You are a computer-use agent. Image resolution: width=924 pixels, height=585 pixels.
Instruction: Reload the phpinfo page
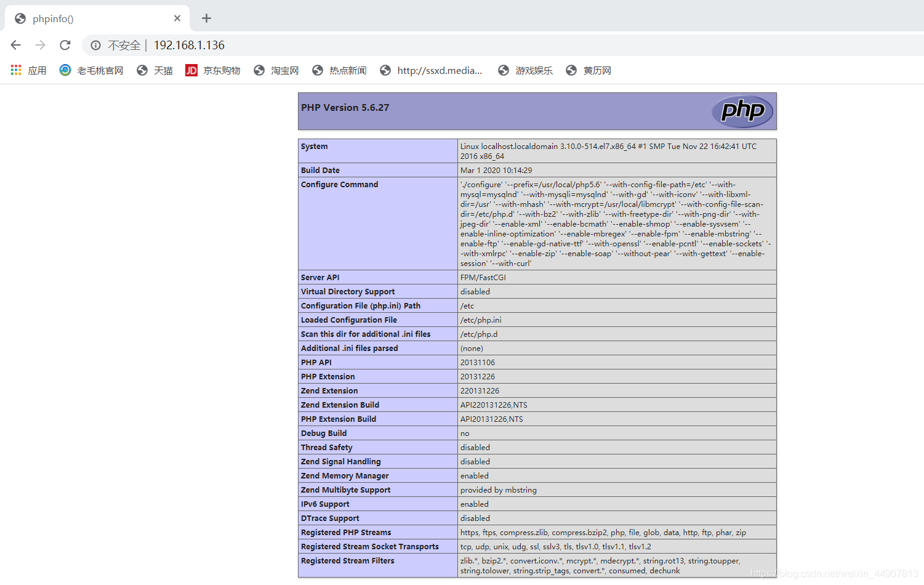pyautogui.click(x=65, y=45)
